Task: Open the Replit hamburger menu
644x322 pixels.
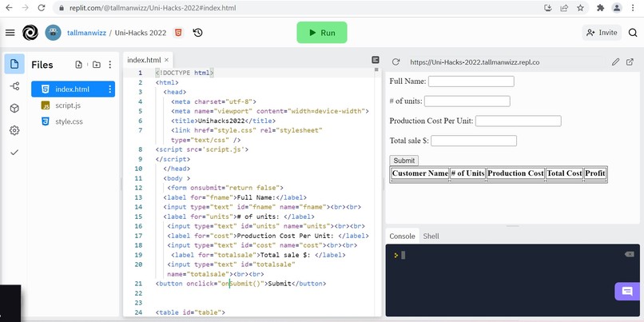Action: tap(10, 33)
